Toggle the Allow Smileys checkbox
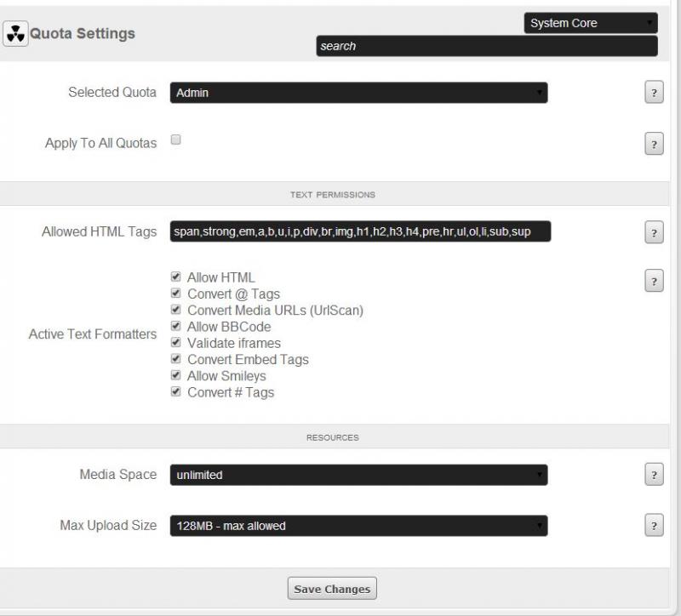The width and height of the screenshot is (681, 616). pyautogui.click(x=176, y=376)
